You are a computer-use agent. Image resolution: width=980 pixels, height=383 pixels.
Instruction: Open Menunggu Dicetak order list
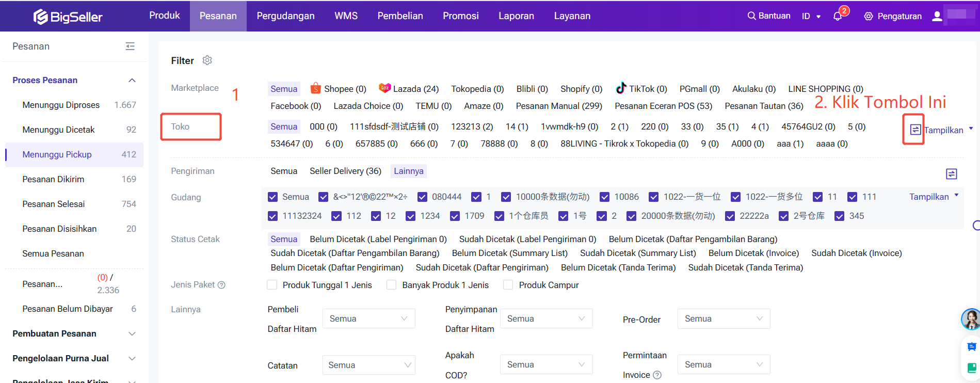pos(58,130)
